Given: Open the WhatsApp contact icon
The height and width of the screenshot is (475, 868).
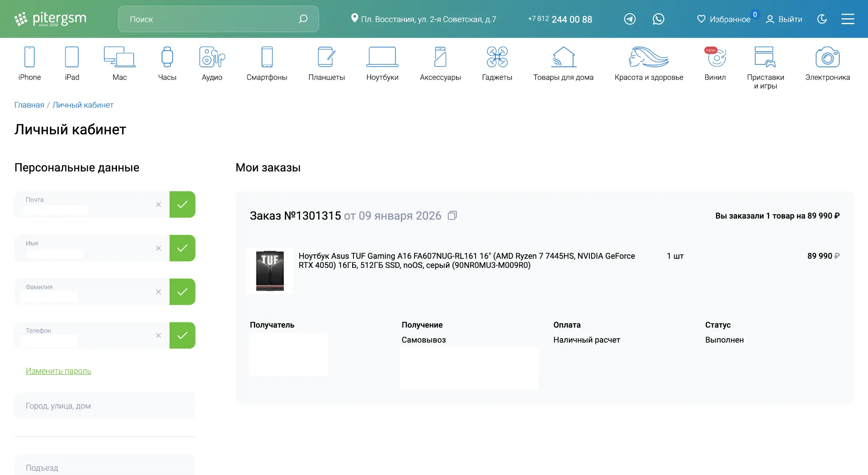Looking at the screenshot, I should (x=658, y=19).
